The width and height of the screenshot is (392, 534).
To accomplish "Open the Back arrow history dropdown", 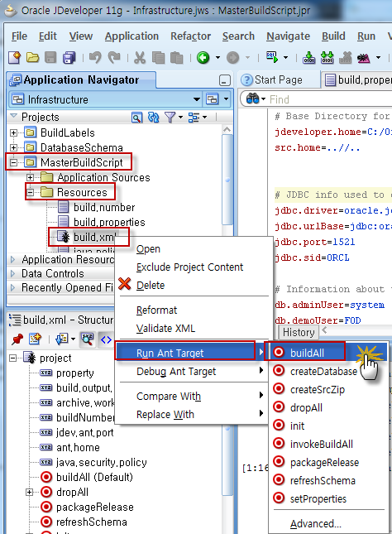I will tap(218, 58).
